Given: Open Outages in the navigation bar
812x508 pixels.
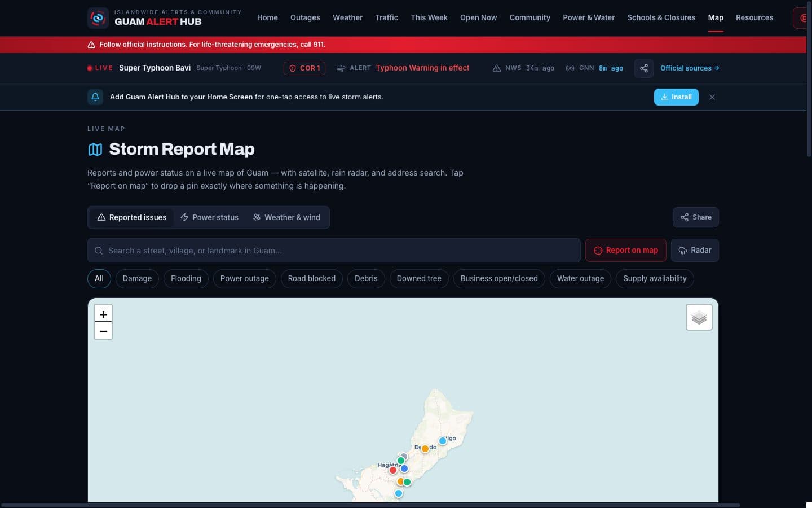Looking at the screenshot, I should pos(305,18).
